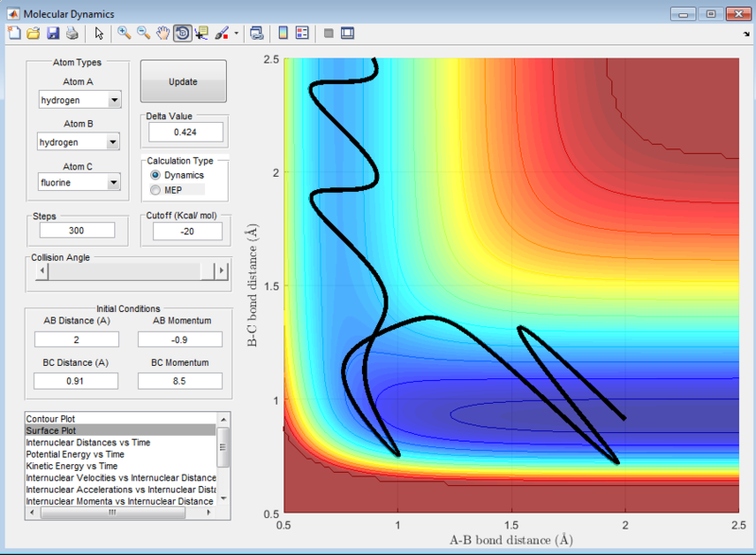Select the Dynamics calculation type
This screenshot has width=756, height=555.
pos(156,175)
